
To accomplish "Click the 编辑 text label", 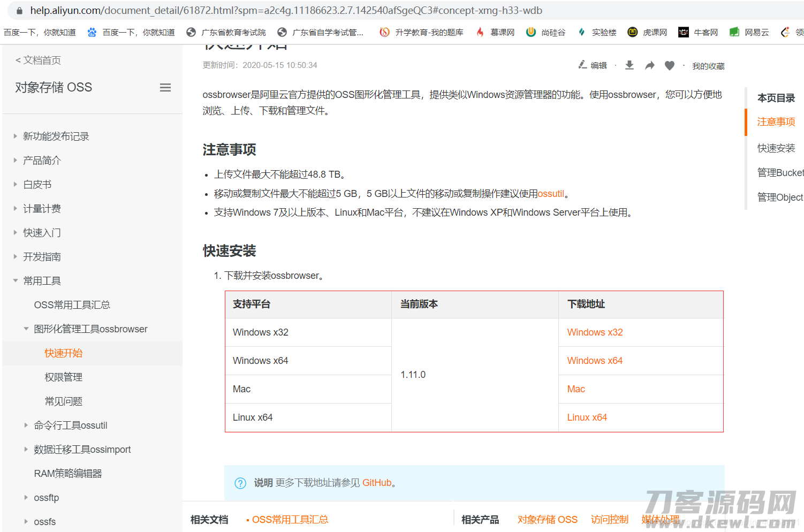I will point(598,65).
